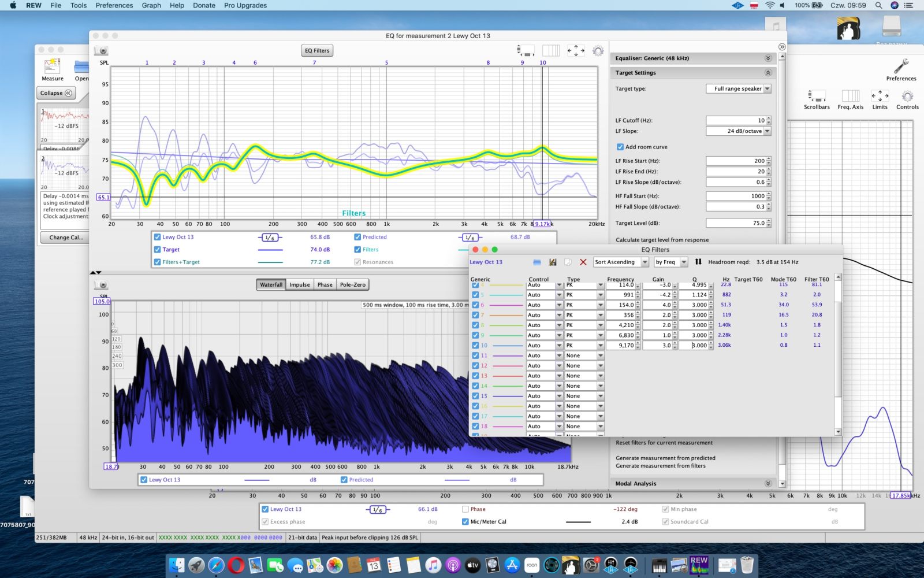Open the Graph menu
The image size is (924, 578).
[151, 5]
